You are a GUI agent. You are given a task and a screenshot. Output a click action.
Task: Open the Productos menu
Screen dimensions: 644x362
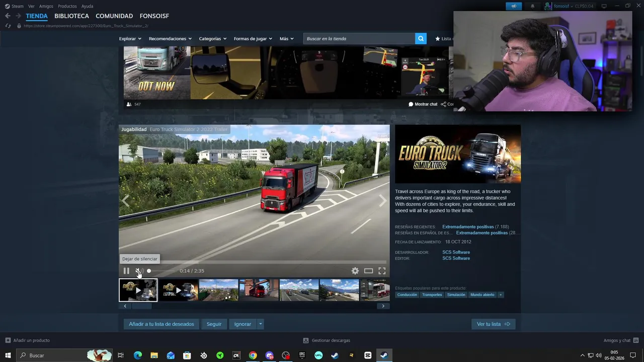click(x=67, y=6)
